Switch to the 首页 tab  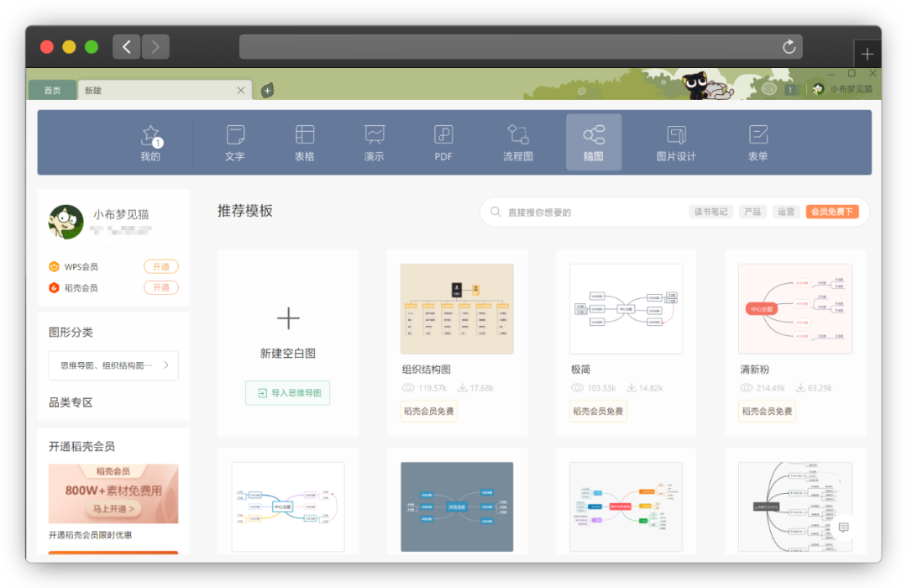coord(52,90)
